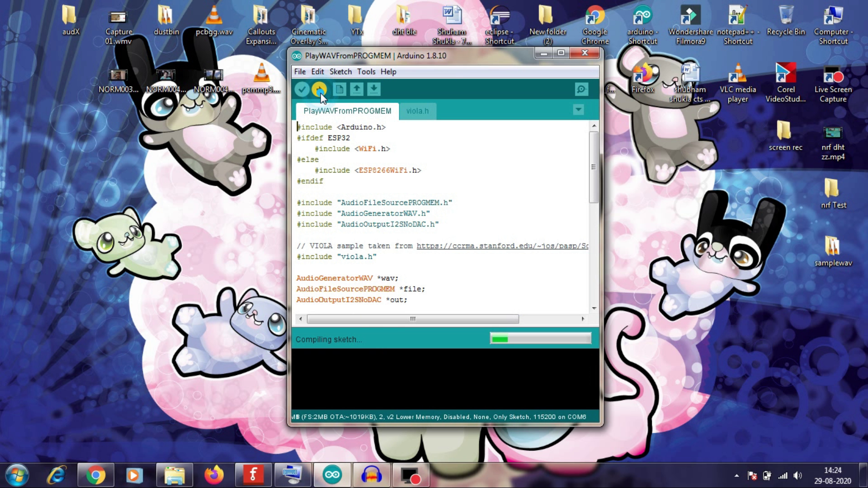Open the volume speaker icon in system tray
The width and height of the screenshot is (868, 488).
(x=797, y=475)
